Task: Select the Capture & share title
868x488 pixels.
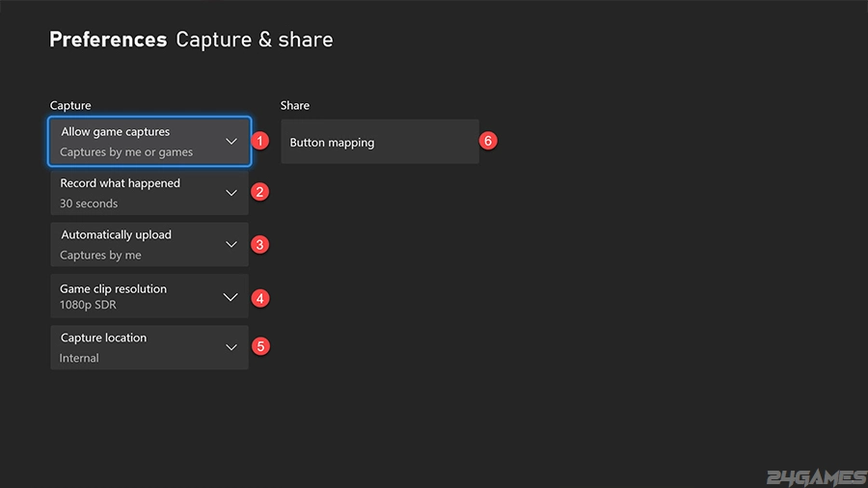Action: pyautogui.click(x=255, y=40)
